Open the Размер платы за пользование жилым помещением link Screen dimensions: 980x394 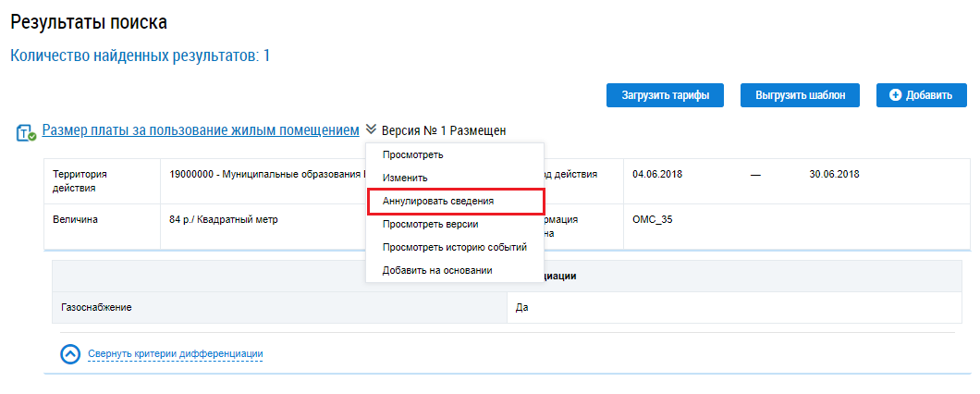(x=201, y=130)
